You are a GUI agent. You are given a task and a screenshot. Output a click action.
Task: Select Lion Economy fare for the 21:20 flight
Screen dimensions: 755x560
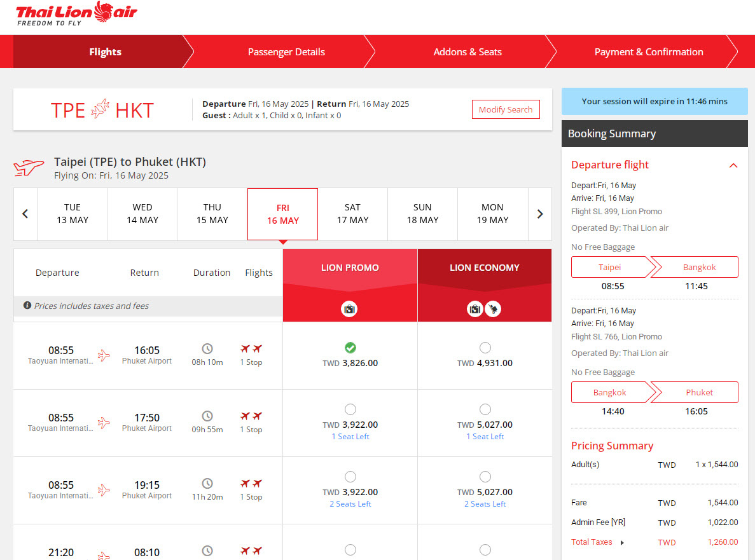485,550
